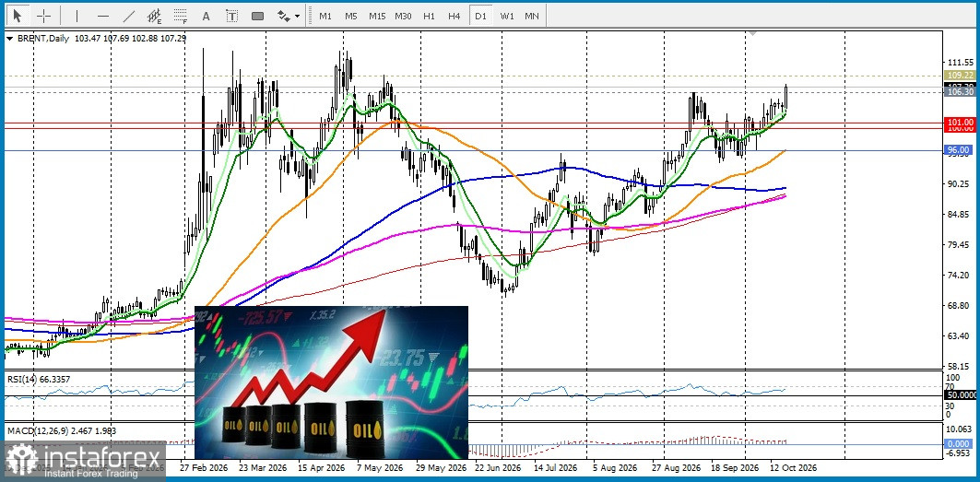This screenshot has height=482, width=980.
Task: Switch to the W1 weekly timeframe
Action: tap(507, 16)
